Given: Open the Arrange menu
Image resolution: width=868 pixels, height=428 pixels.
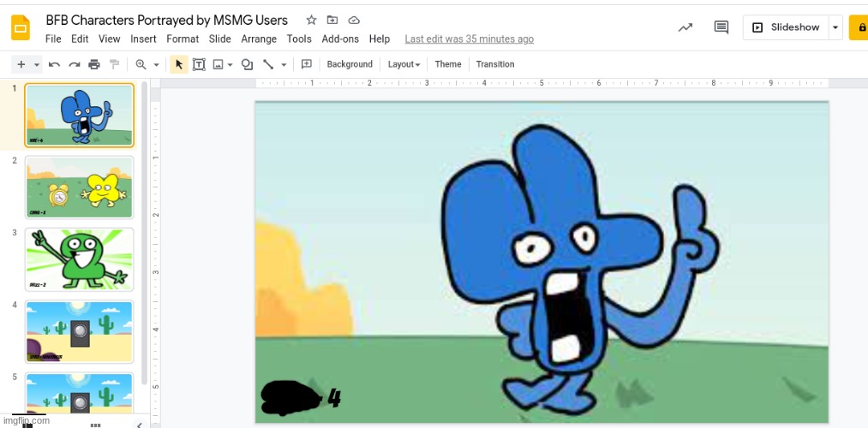Looking at the screenshot, I should [259, 39].
